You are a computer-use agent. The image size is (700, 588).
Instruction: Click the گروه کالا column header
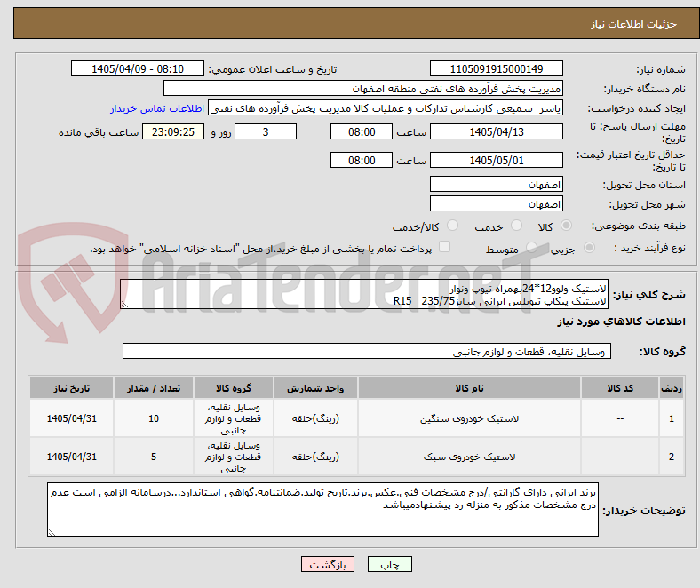click(x=234, y=388)
